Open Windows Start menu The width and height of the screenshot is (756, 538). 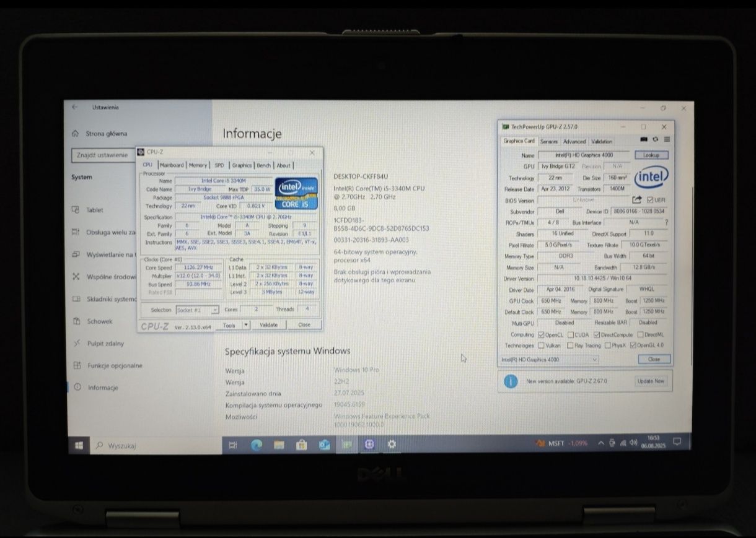click(x=79, y=445)
